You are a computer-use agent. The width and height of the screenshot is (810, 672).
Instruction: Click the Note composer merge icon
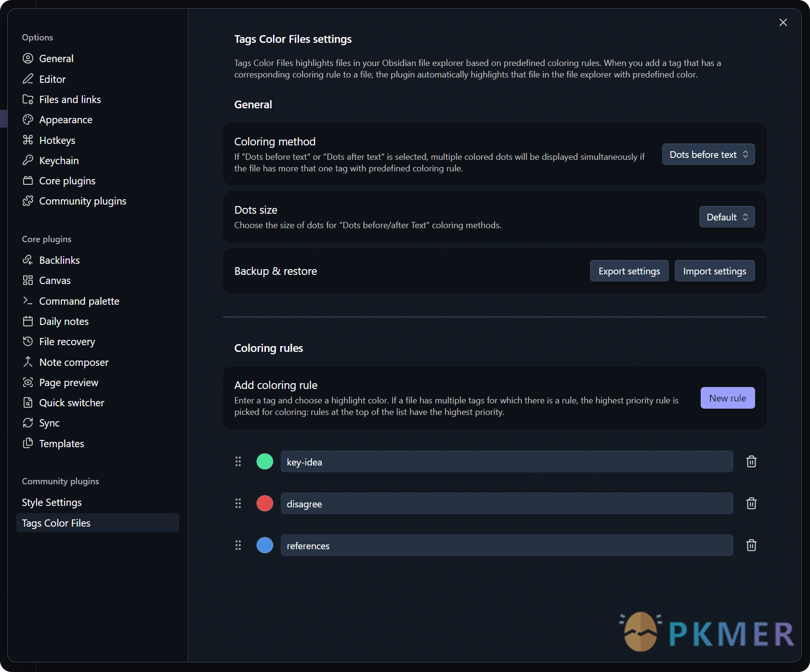pos(28,362)
